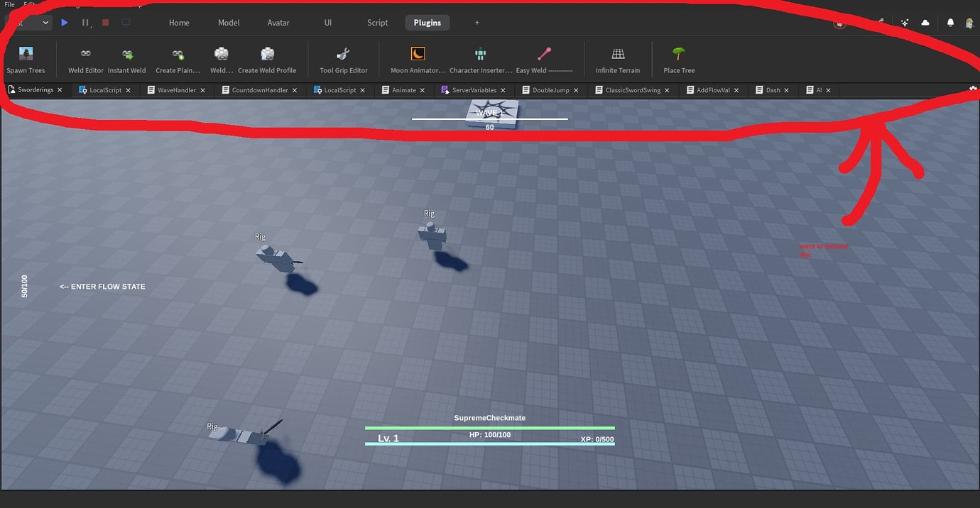
Task: Start playtesting with the Play button
Action: (64, 22)
